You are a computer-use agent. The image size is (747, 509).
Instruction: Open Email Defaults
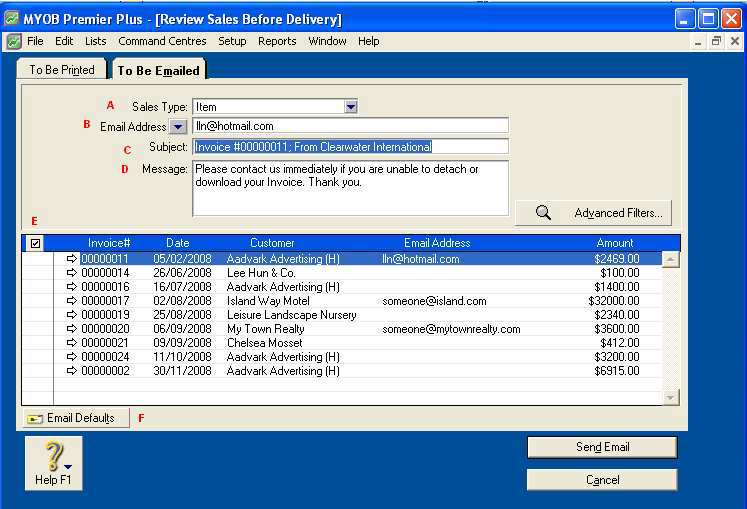click(x=76, y=418)
